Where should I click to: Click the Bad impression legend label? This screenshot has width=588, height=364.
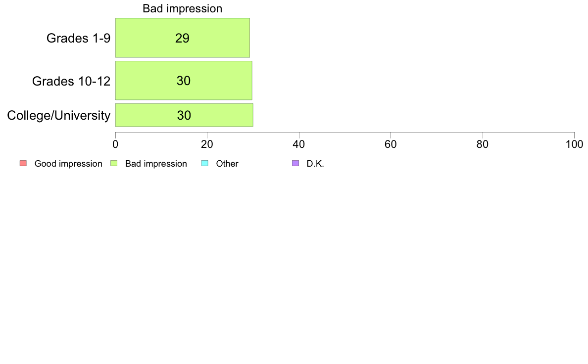[156, 164]
